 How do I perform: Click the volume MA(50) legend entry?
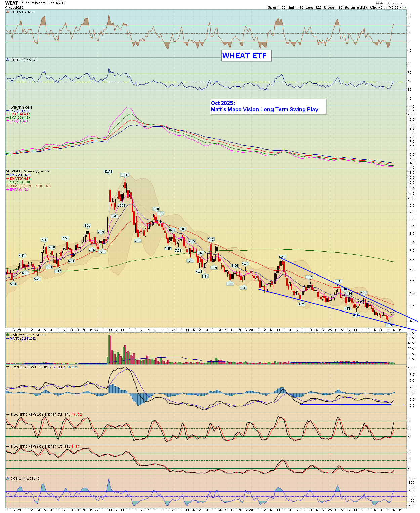[x=22, y=339]
